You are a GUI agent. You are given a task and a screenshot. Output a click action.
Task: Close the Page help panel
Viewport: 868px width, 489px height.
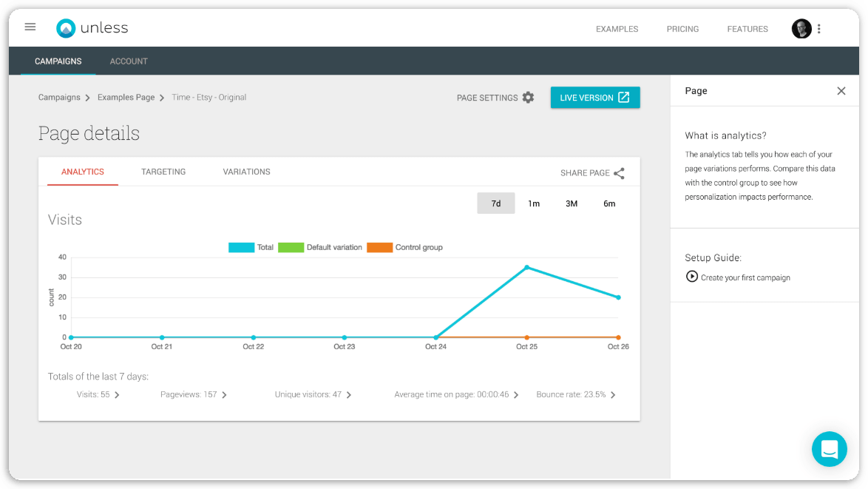coord(841,91)
